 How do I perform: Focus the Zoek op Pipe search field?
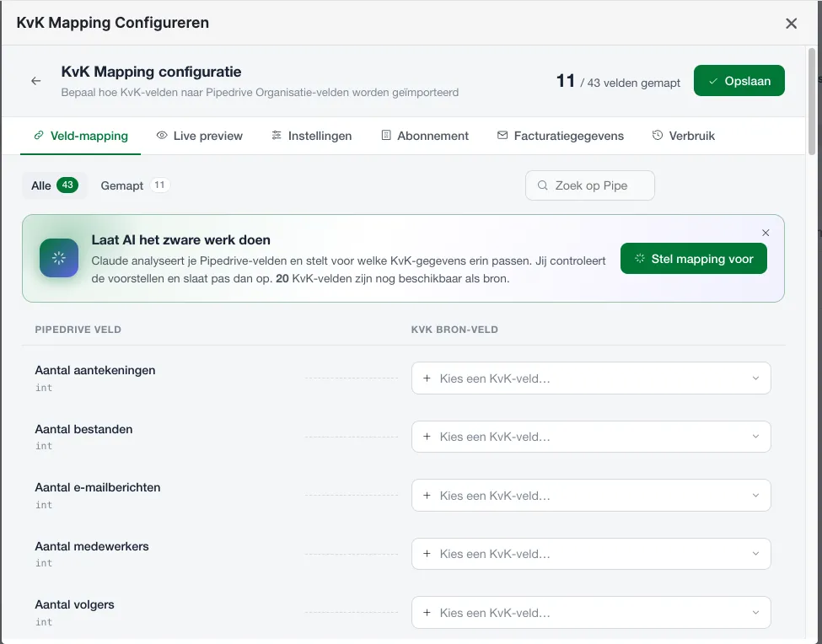[x=590, y=185]
